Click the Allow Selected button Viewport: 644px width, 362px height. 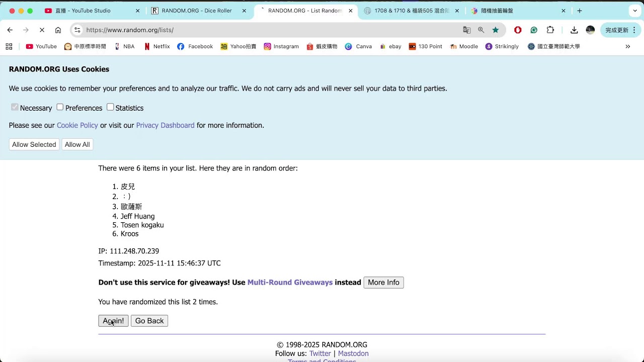(x=34, y=144)
